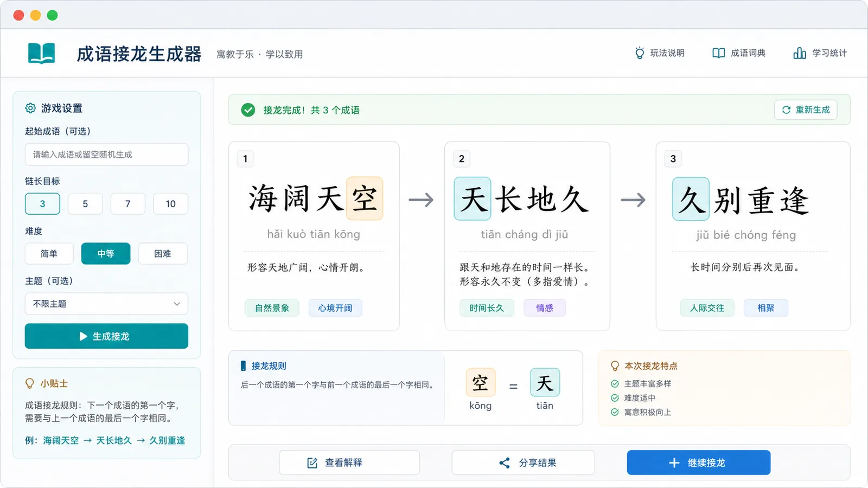The width and height of the screenshot is (868, 488).
Task: Click the refresh icon in 重新生成
Action: tap(786, 110)
